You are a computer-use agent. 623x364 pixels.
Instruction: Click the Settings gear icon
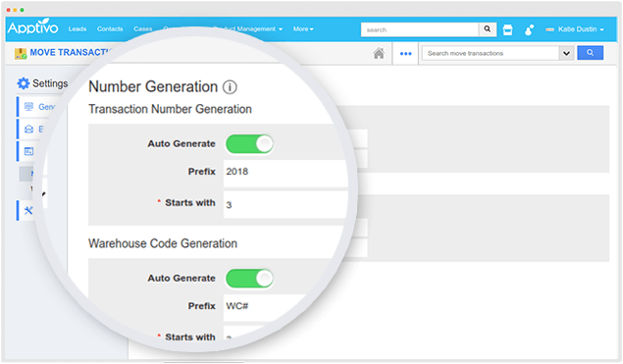coord(23,83)
